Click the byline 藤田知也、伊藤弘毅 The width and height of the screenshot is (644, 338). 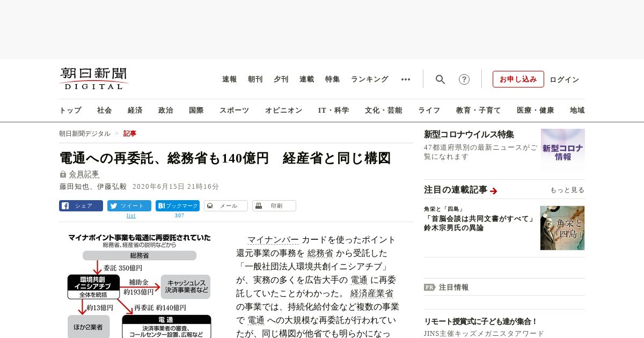(x=93, y=187)
